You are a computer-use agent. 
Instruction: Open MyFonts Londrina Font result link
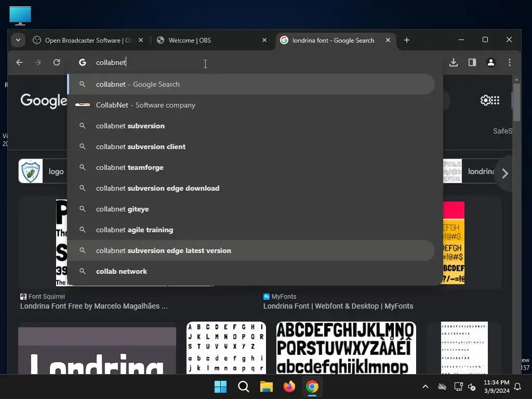tap(338, 306)
